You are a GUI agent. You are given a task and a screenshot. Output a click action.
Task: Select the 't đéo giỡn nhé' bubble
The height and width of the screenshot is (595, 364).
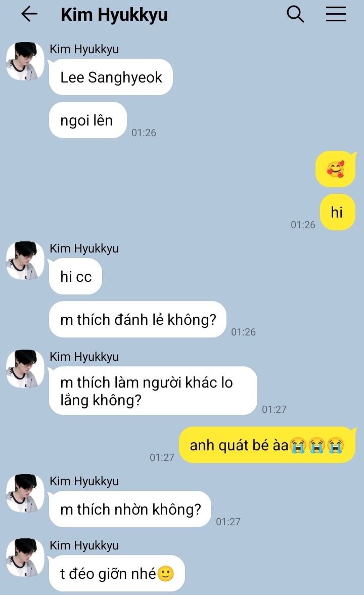[117, 573]
